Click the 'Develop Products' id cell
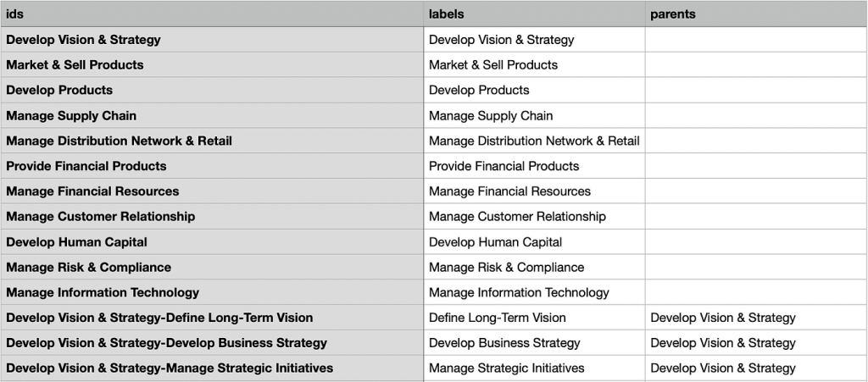This screenshot has height=382, width=868. point(212,90)
